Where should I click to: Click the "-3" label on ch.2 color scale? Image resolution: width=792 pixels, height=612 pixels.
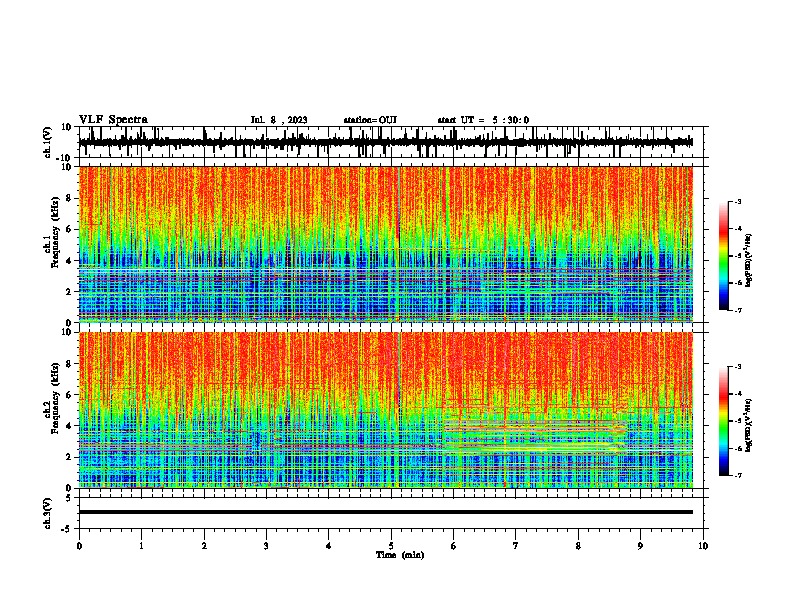[x=738, y=367]
